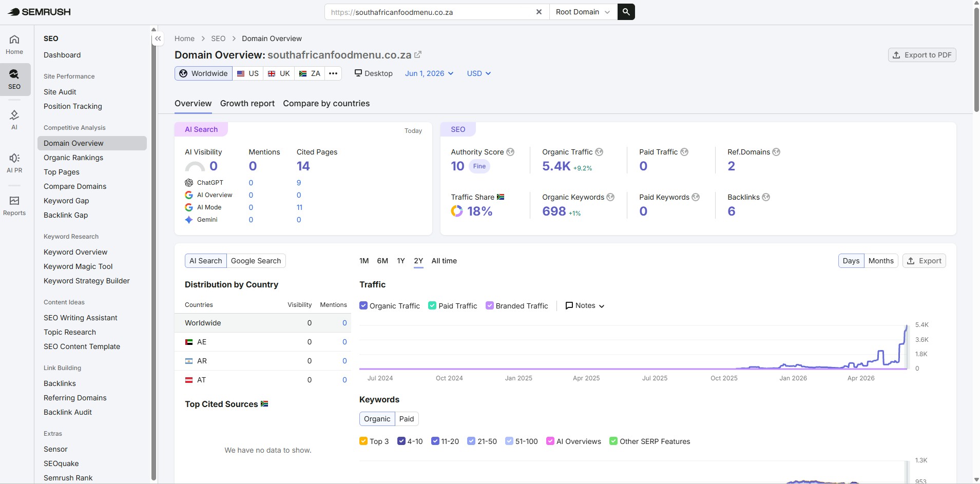The image size is (980, 484).
Task: Click the Traffic Share donut icon
Action: click(x=456, y=211)
